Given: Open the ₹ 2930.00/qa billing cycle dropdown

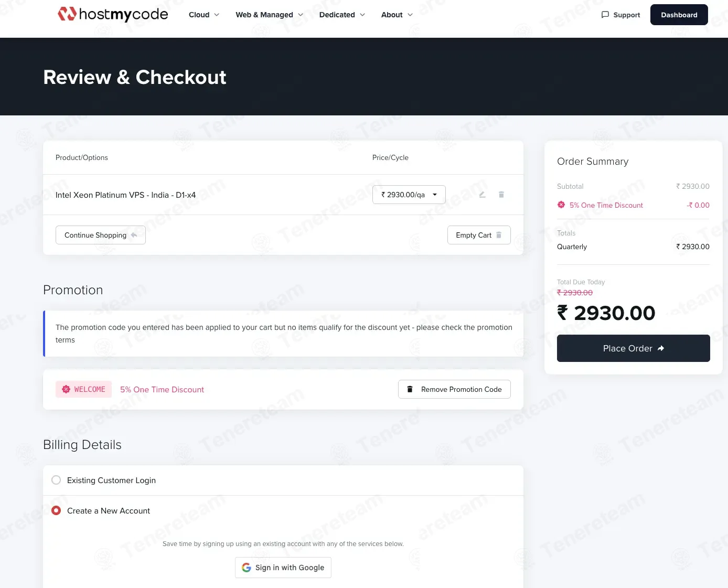Looking at the screenshot, I should (409, 195).
